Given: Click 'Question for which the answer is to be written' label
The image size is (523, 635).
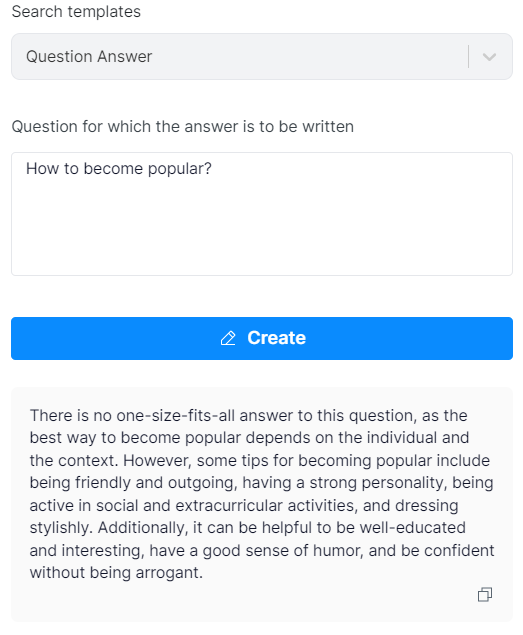Looking at the screenshot, I should point(183,127).
